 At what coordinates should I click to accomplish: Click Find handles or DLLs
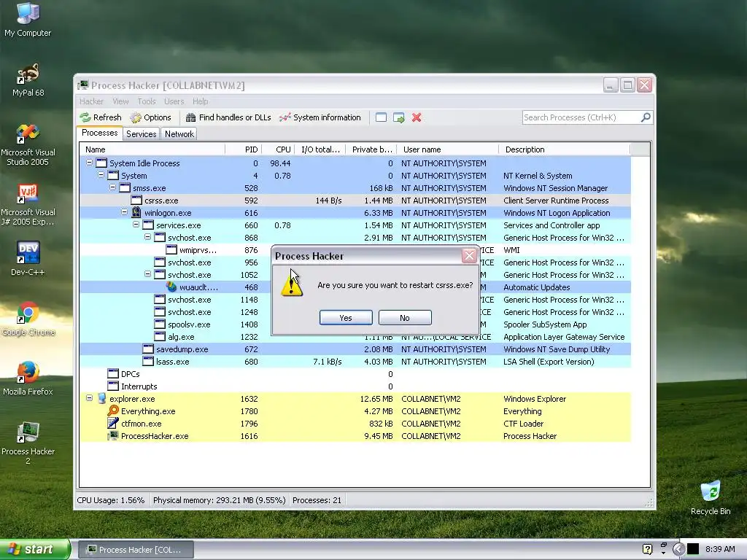click(x=228, y=117)
